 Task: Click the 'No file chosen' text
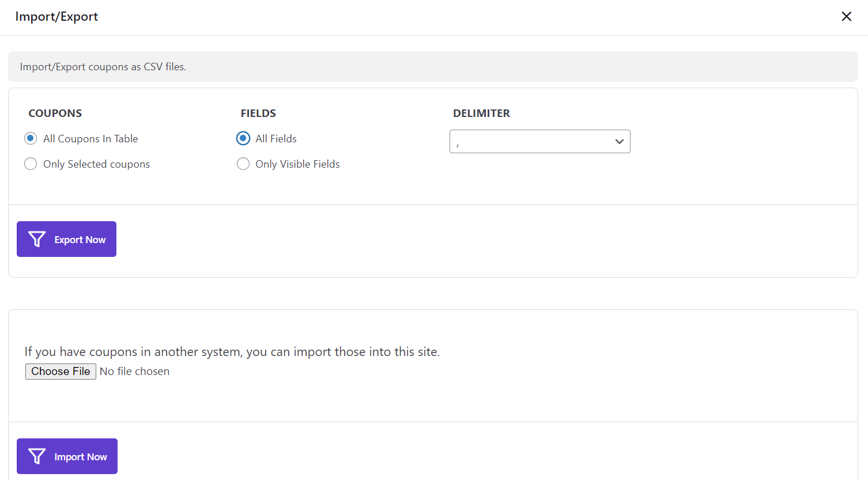(x=135, y=372)
